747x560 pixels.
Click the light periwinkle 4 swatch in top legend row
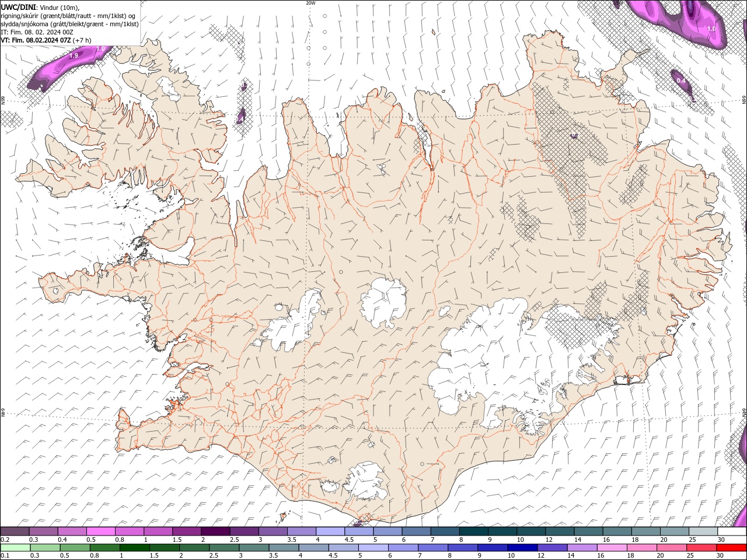[330, 531]
